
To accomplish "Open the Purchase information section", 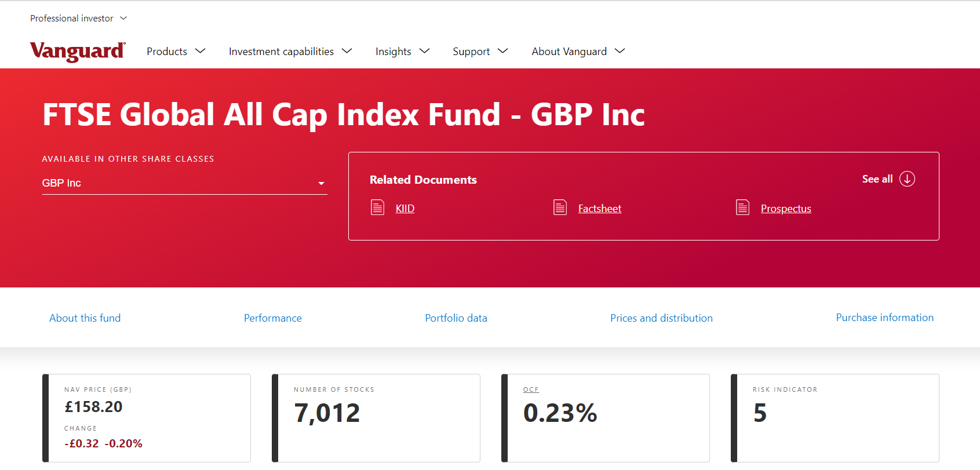I will pos(884,318).
